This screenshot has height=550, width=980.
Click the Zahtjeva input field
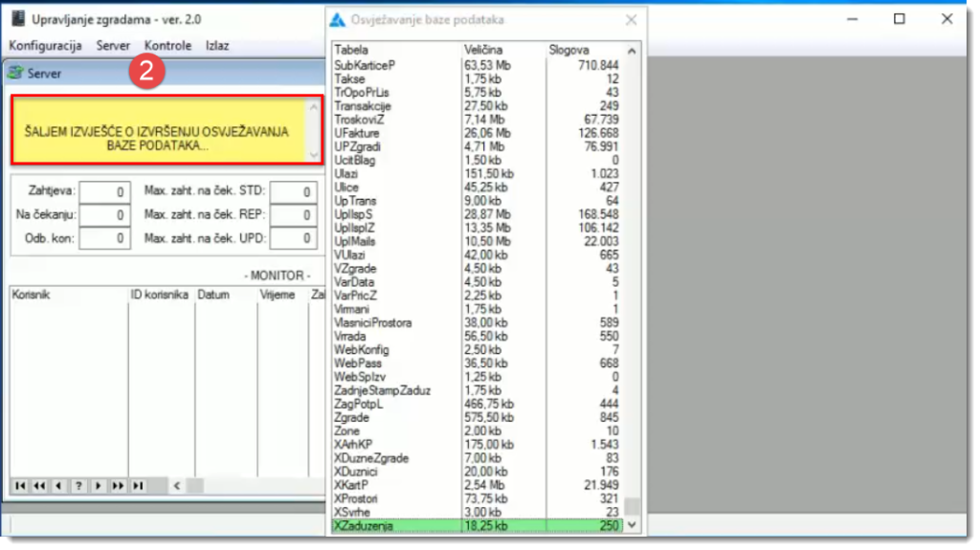104,192
